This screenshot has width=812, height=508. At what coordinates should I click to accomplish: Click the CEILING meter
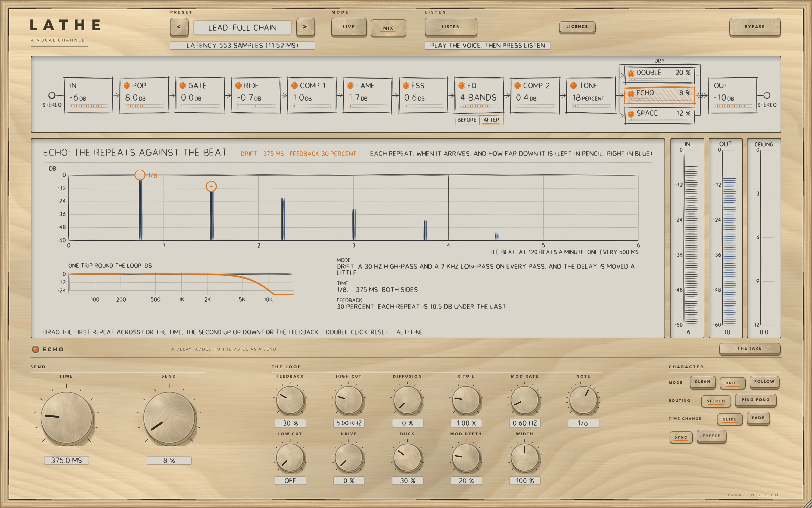pos(764,238)
